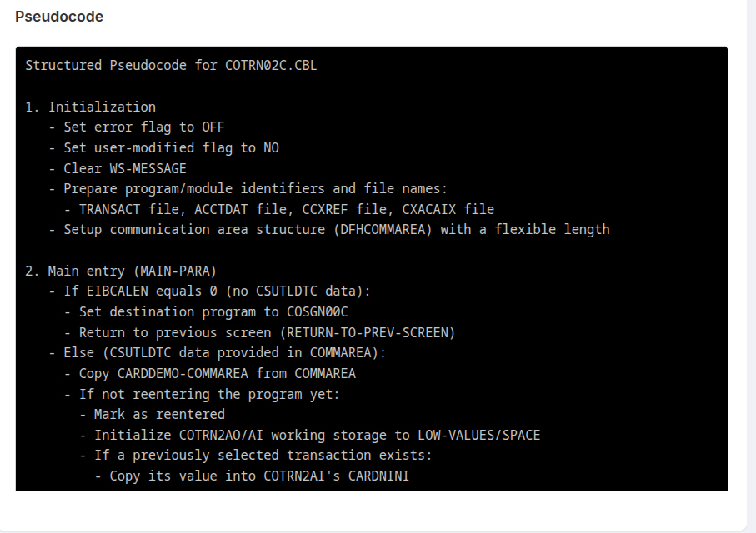Click the 'Clear WS-MESSAGE' line
Viewport: 756px width, 533px height.
point(125,168)
